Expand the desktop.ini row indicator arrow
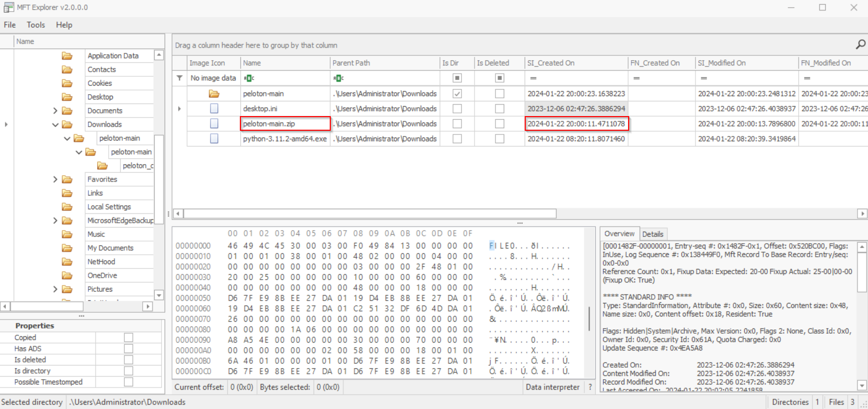 [179, 109]
